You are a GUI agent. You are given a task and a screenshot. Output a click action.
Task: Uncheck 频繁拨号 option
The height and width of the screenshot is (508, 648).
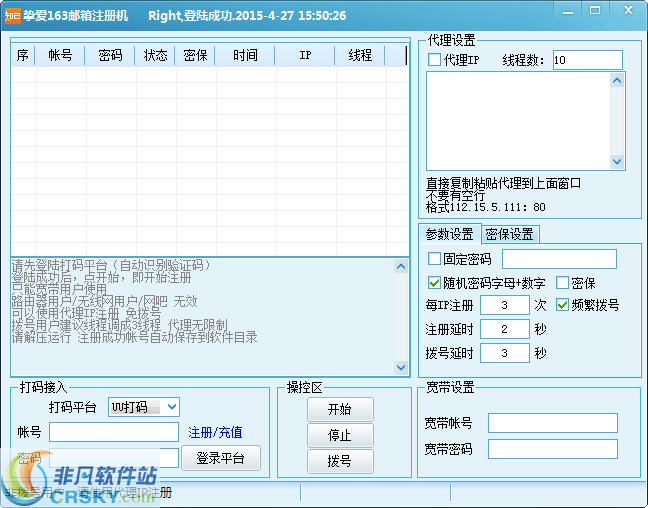562,305
